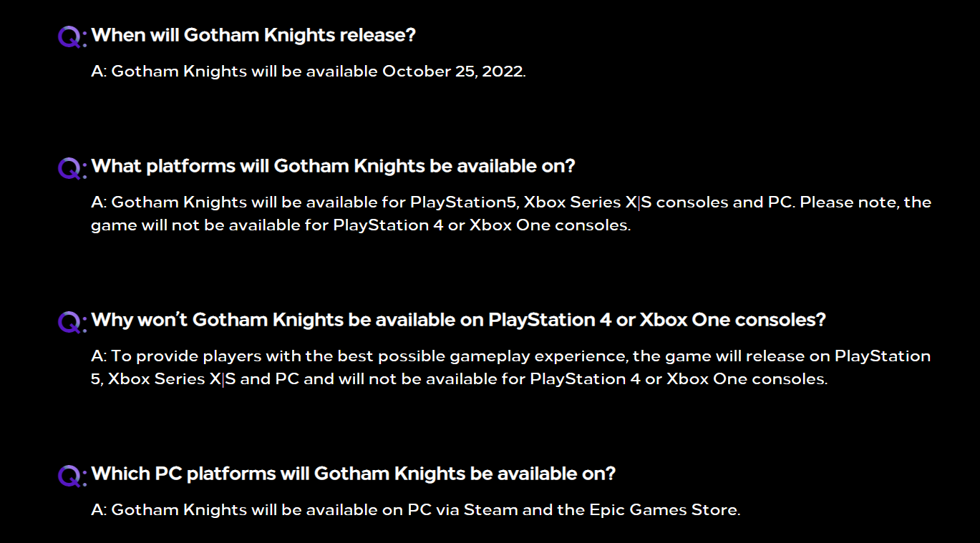Image resolution: width=980 pixels, height=543 pixels.
Task: Click the October 25, 2022 release date answer
Action: (x=309, y=72)
